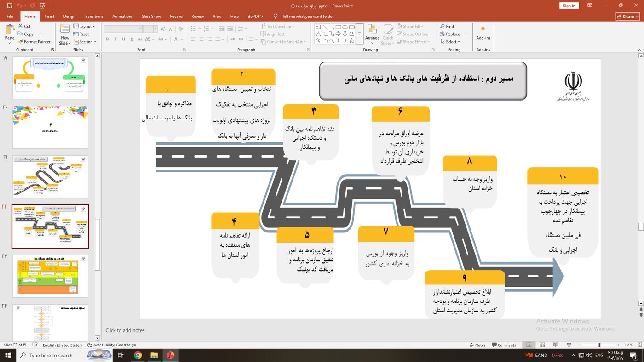This screenshot has width=644, height=362.
Task: Insert a New Slide from the ribbon
Action: coord(65,30)
